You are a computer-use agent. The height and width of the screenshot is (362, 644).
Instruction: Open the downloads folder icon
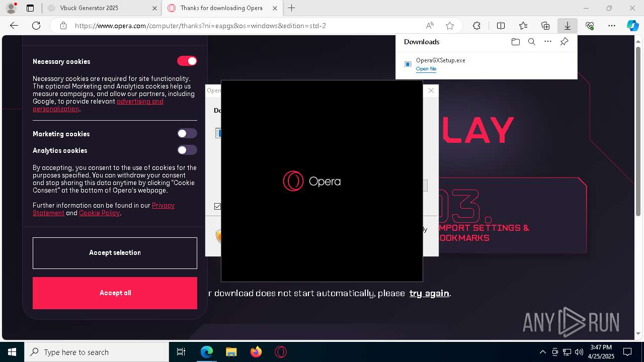coord(515,42)
